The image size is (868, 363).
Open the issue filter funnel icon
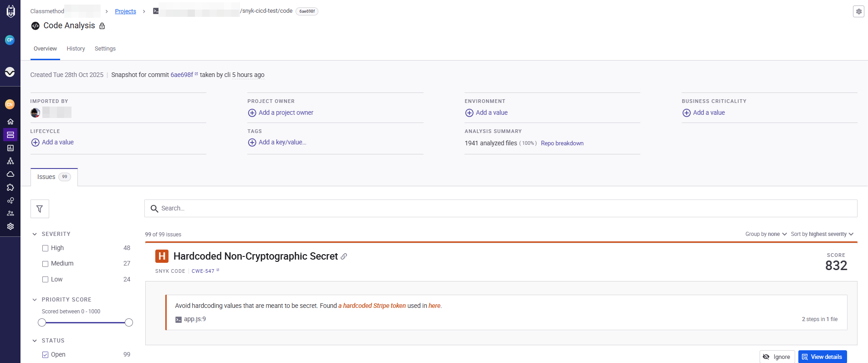(40, 209)
